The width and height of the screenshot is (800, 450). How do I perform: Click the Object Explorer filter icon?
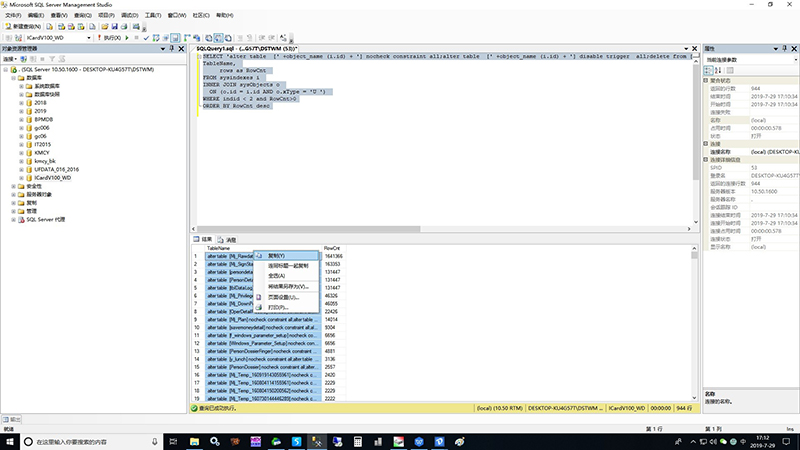pos(52,59)
